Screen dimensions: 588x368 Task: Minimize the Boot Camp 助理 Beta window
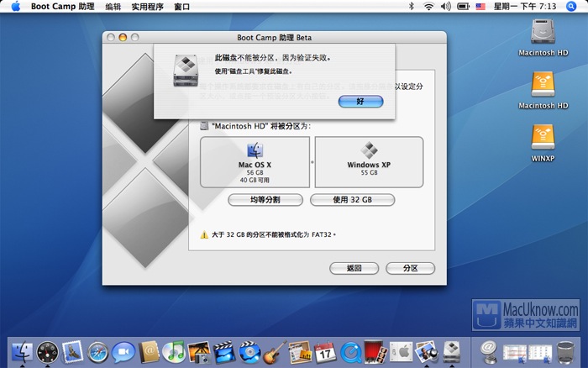123,37
